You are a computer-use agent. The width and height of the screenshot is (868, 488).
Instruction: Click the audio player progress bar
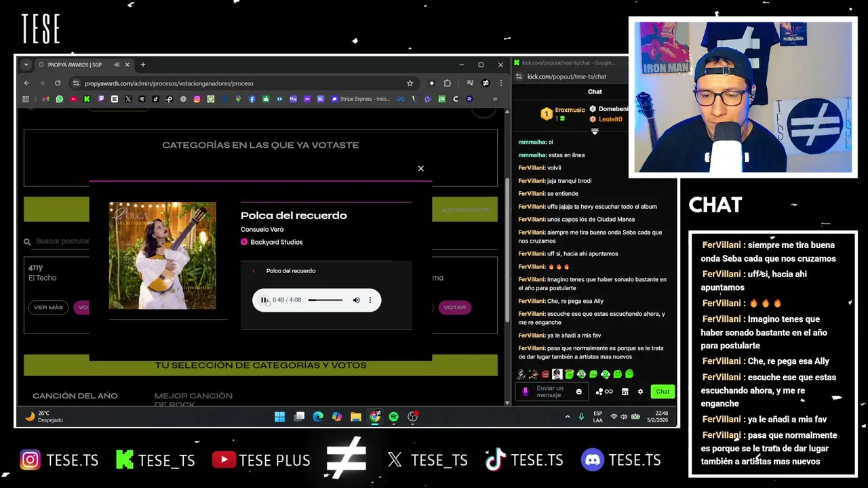(325, 300)
